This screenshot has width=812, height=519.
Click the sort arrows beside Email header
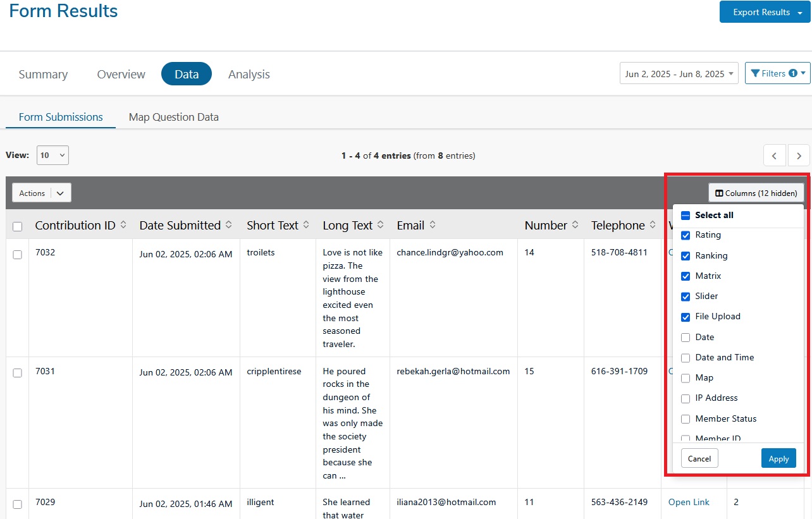click(x=433, y=225)
